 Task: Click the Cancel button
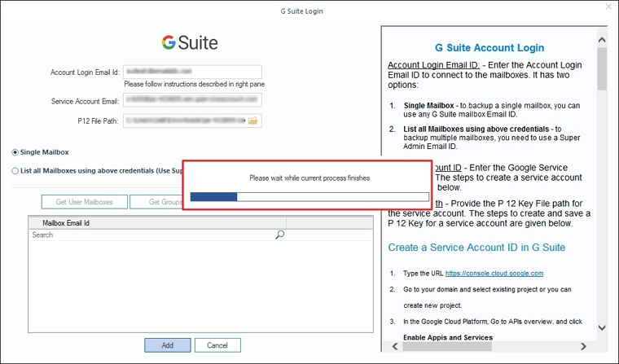pyautogui.click(x=217, y=345)
